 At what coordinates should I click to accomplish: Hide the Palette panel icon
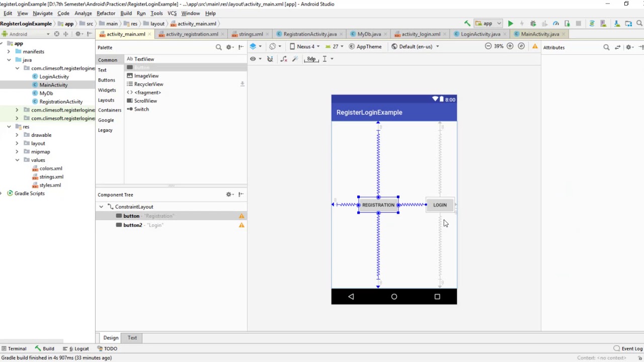(241, 47)
